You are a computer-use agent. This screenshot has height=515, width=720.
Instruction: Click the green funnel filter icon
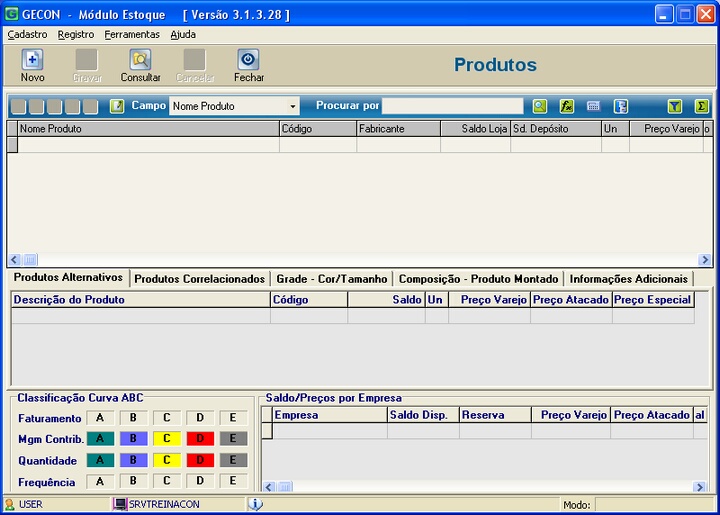(675, 106)
